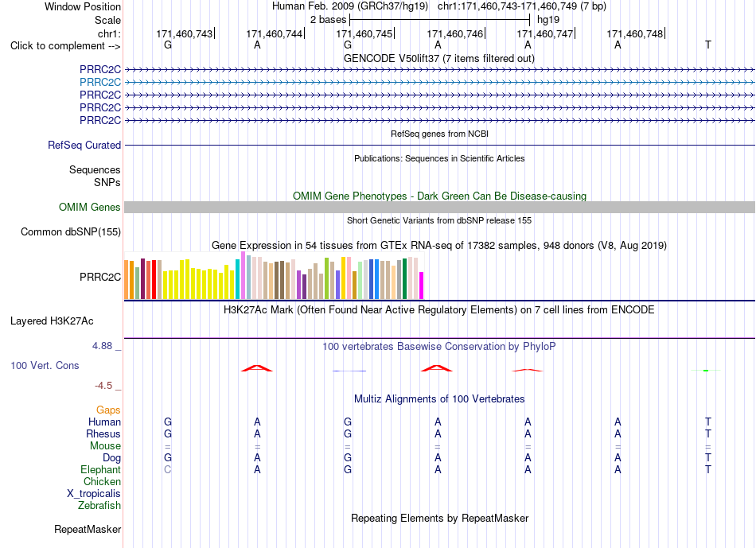Select the Zebrafish species label
Image resolution: width=756 pixels, height=548 pixels.
[x=99, y=506]
